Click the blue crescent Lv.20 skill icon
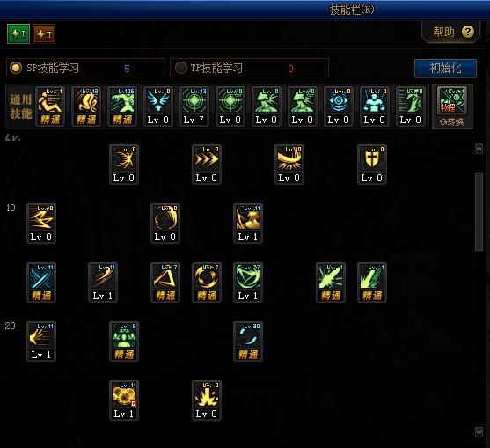 click(248, 342)
